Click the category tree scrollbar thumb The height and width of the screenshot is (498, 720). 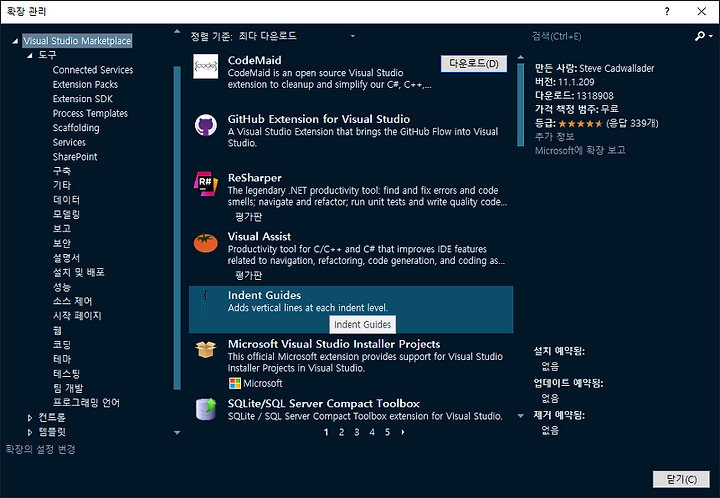click(x=177, y=228)
